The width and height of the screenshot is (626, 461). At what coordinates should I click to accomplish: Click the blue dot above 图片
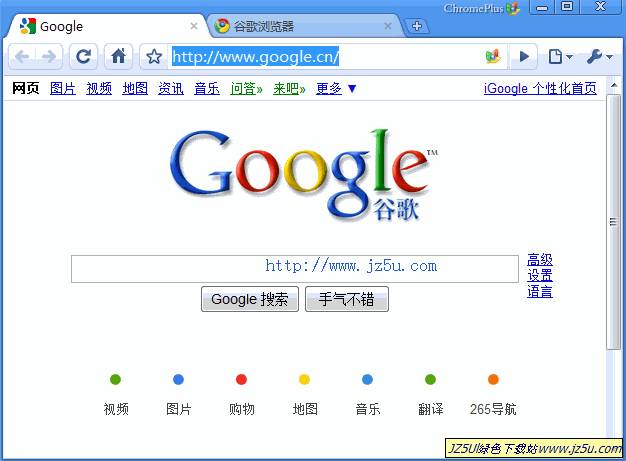click(x=178, y=379)
